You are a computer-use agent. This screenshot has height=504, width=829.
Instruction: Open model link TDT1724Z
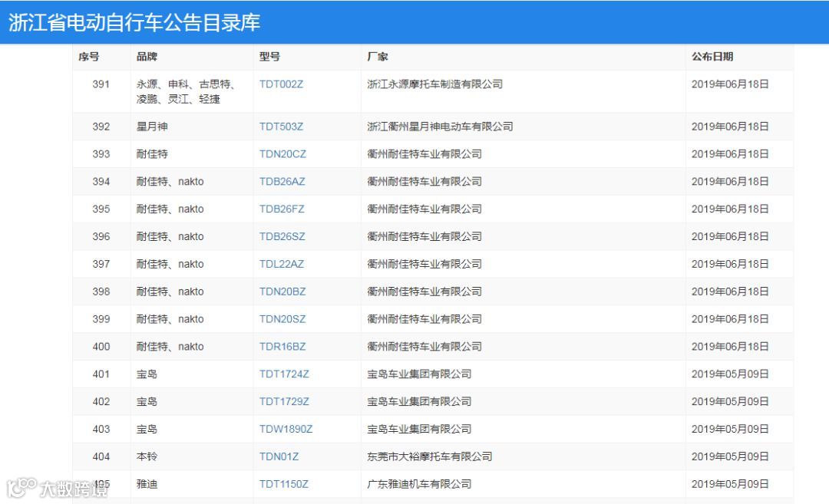[x=284, y=374]
